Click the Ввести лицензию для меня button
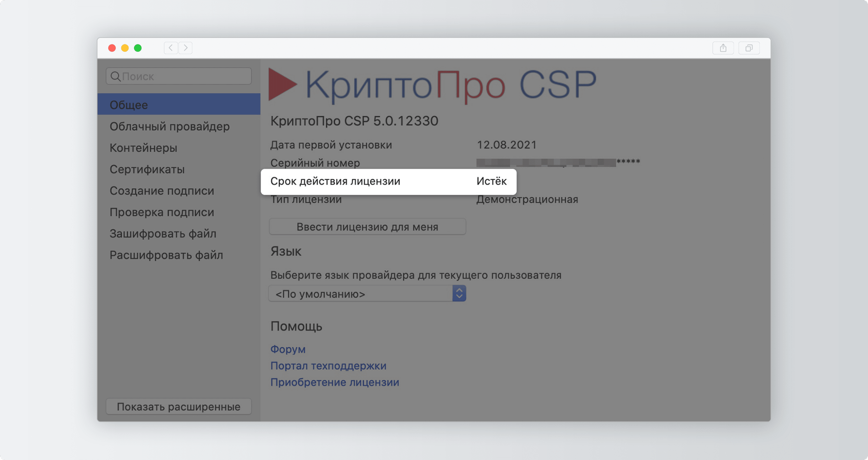 point(367,227)
